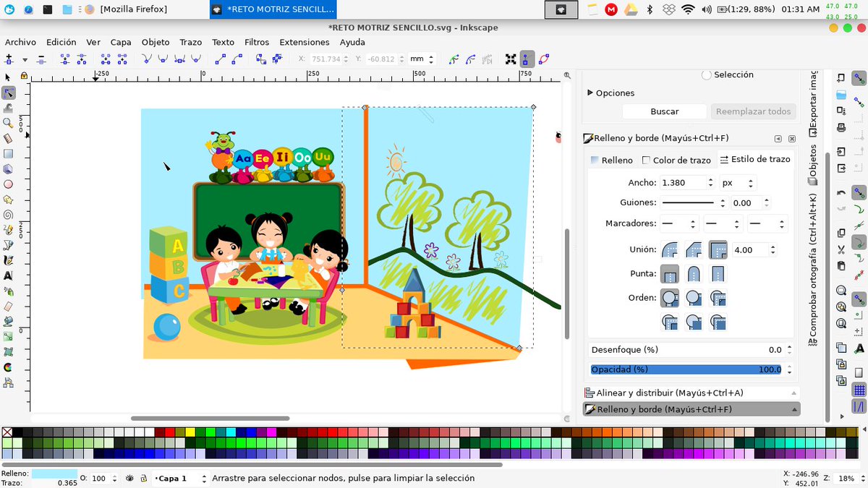Select the Pencil freehand tool
The width and height of the screenshot is (868, 488).
coord(8,229)
